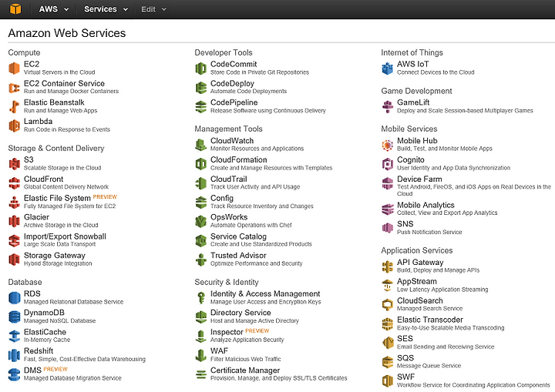This screenshot has height=392, width=555.
Task: Open GameLift service link
Action: click(413, 102)
